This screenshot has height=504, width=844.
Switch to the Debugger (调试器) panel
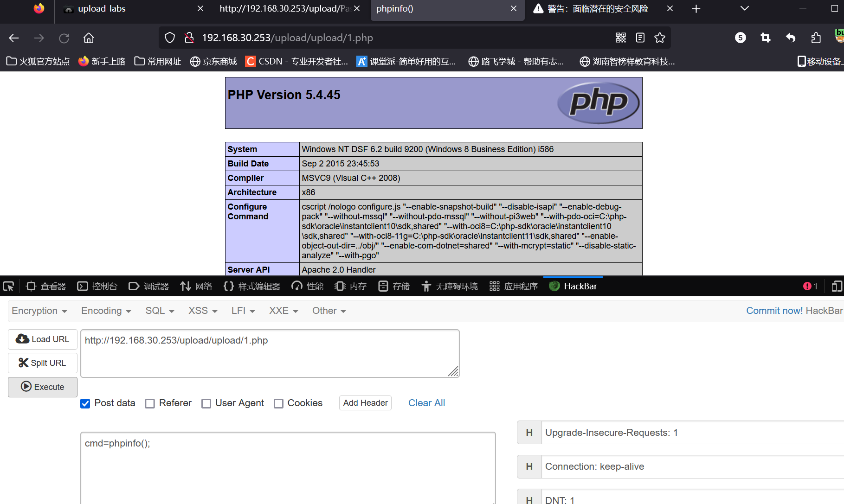[148, 287]
